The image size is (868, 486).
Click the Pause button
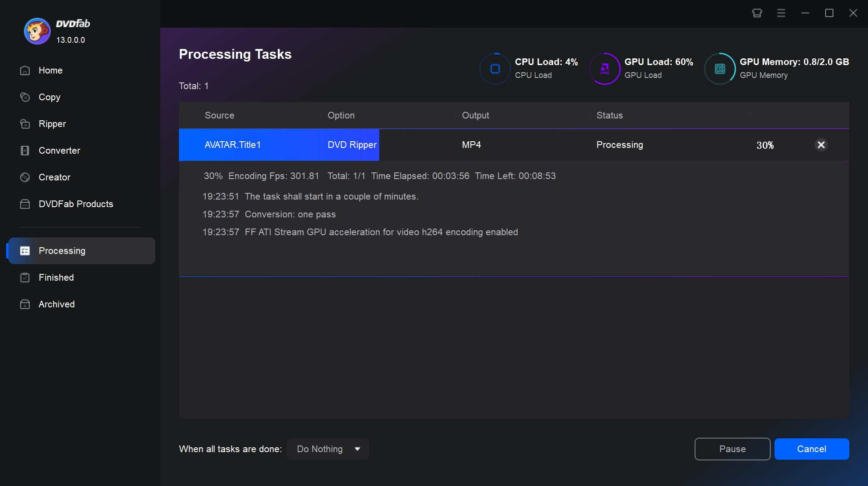pyautogui.click(x=732, y=449)
